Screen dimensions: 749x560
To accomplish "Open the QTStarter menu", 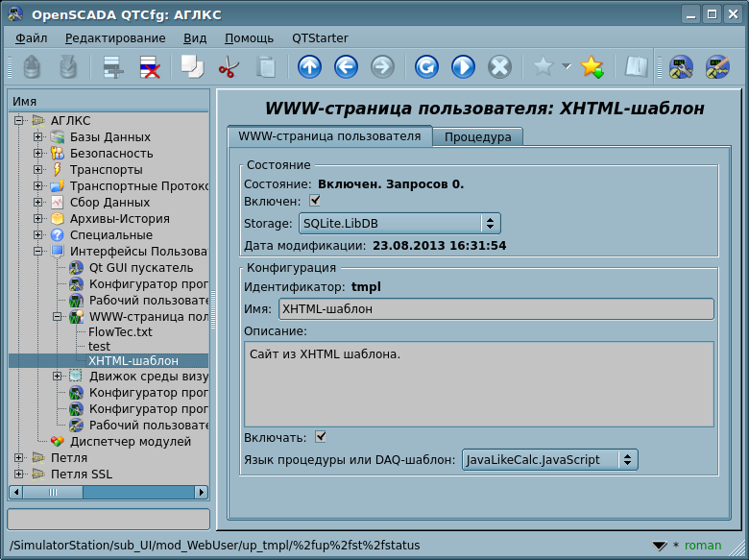I will (320, 37).
